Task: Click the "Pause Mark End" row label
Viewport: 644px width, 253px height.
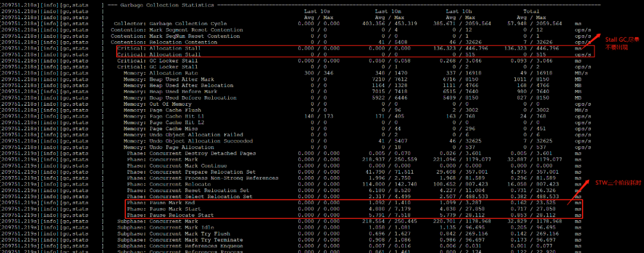Action: pos(172,203)
